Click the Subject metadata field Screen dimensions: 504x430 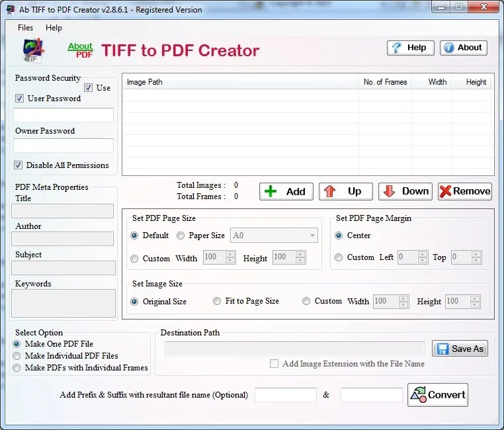[x=63, y=268]
